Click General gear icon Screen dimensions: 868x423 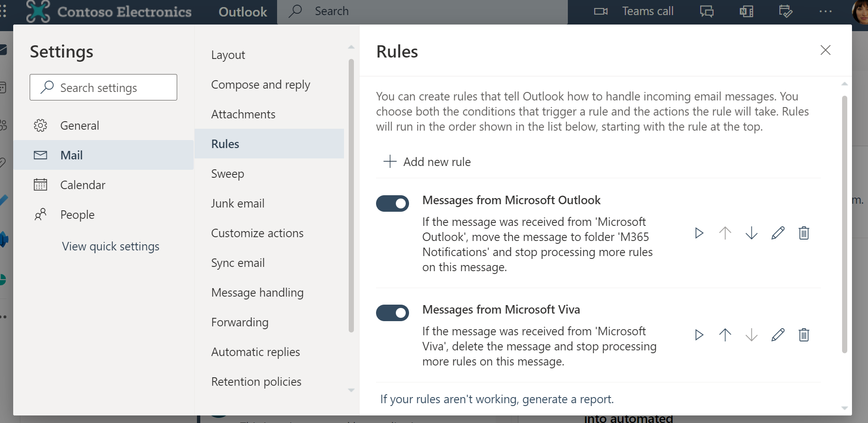41,125
